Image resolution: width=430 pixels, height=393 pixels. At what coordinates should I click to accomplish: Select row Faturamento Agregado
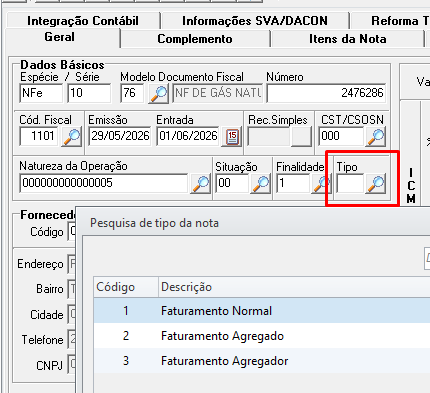262,336
